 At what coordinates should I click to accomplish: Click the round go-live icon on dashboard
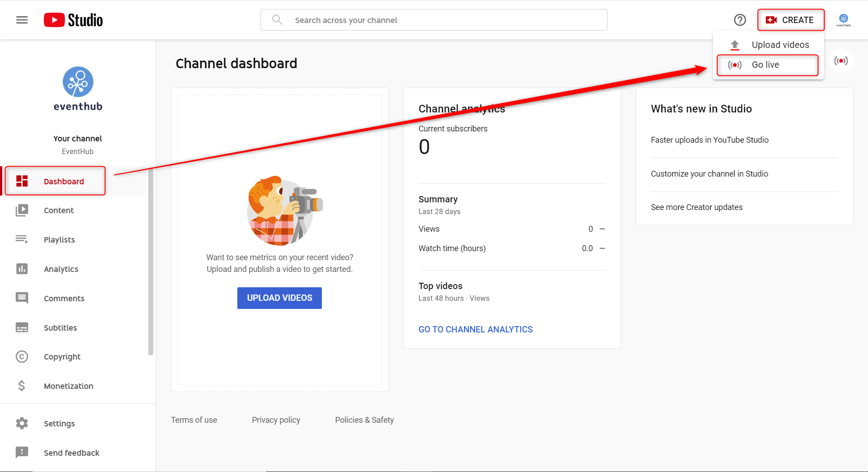coord(841,61)
